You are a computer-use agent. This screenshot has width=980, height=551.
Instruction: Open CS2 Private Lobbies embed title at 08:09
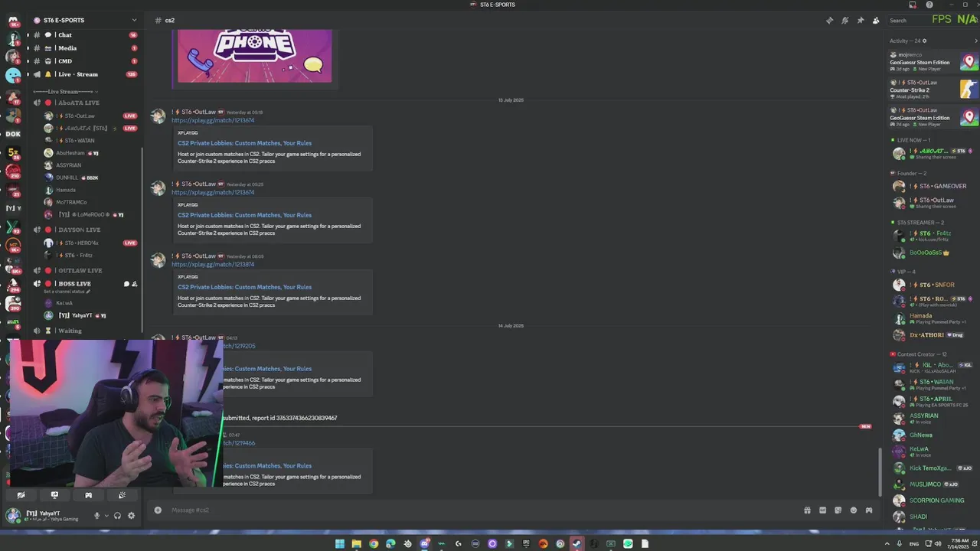244,287
